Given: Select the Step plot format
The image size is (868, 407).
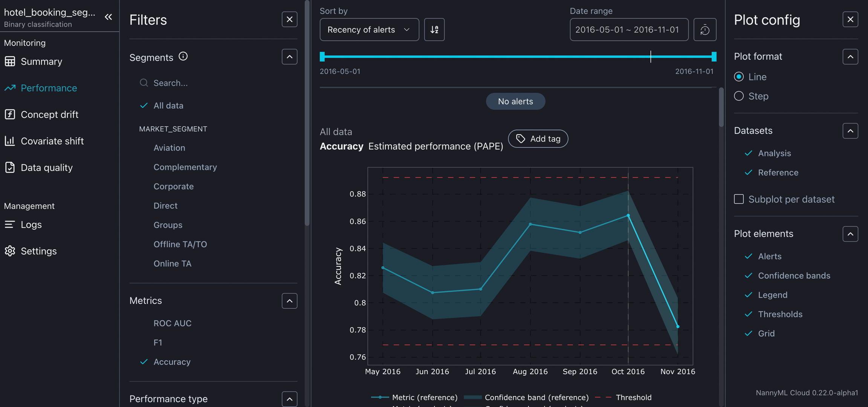Looking at the screenshot, I should click(739, 96).
